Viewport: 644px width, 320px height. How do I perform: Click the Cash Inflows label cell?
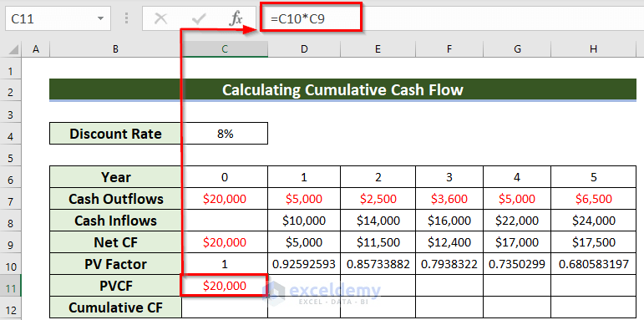(x=115, y=221)
